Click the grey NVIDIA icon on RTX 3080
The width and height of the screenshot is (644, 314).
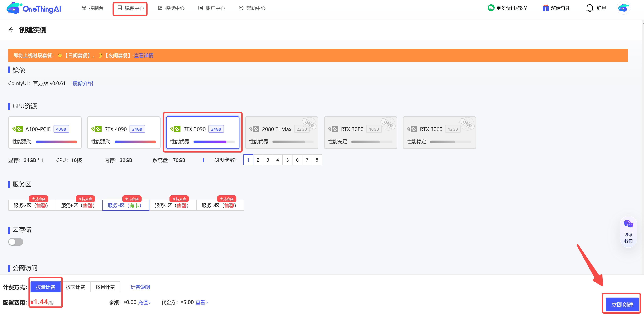coord(333,129)
